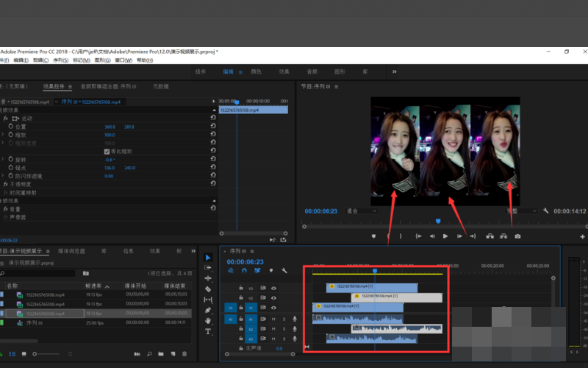Lock video track V3

click(241, 288)
